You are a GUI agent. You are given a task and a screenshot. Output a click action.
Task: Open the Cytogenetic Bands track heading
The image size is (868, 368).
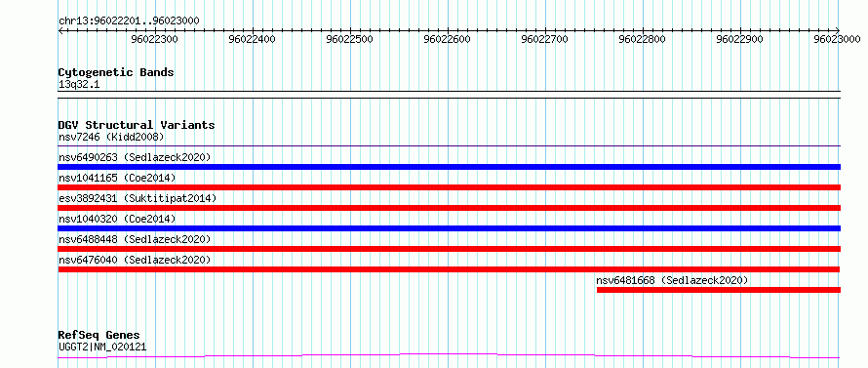(x=116, y=72)
